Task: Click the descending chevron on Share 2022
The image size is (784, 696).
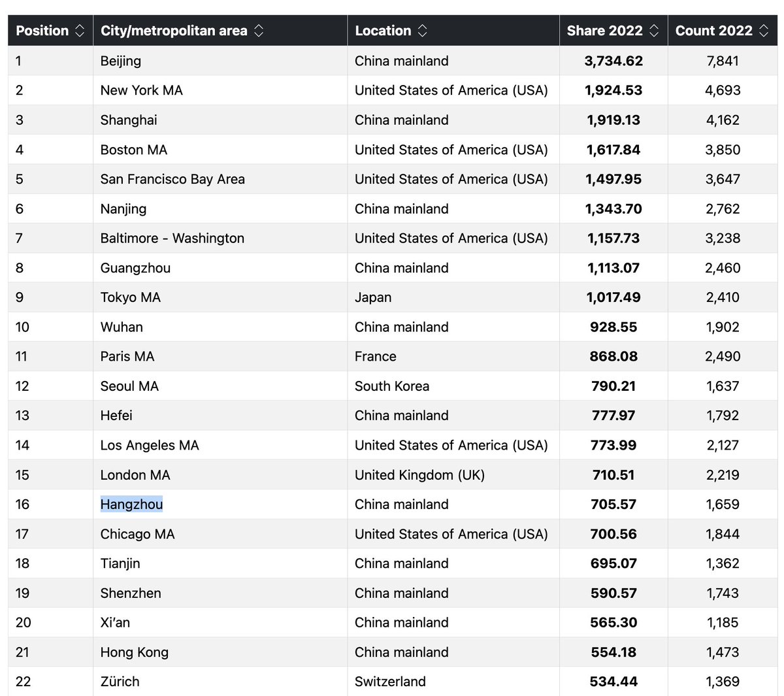Action: [654, 34]
